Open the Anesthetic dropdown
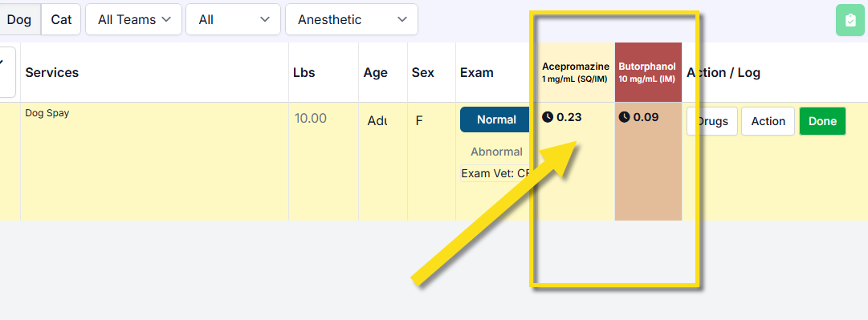This screenshot has width=868, height=320. tap(351, 19)
